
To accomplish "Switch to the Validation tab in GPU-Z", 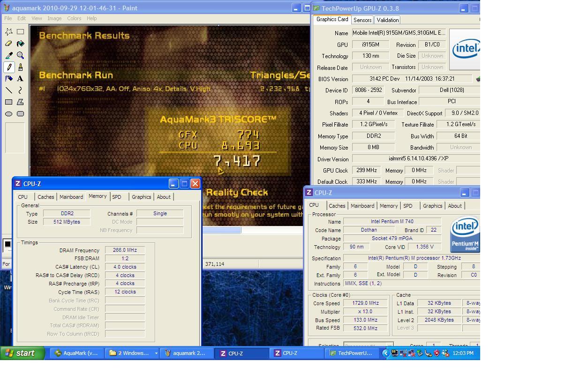I will [x=388, y=20].
